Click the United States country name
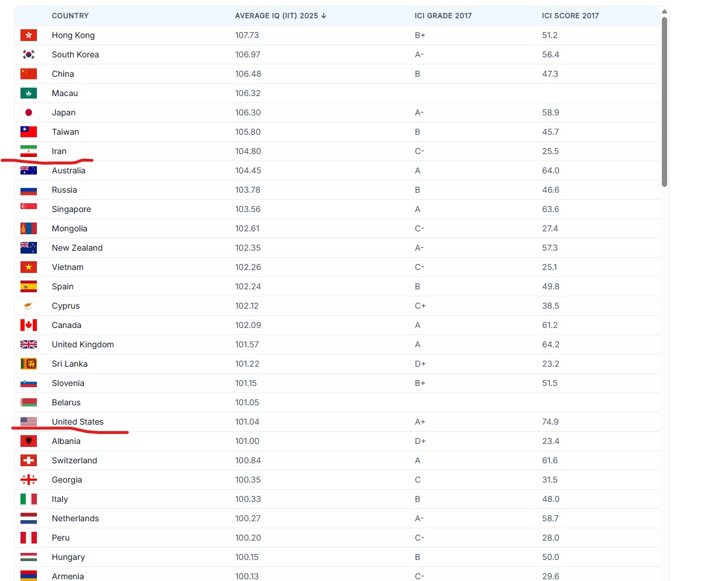 point(78,422)
